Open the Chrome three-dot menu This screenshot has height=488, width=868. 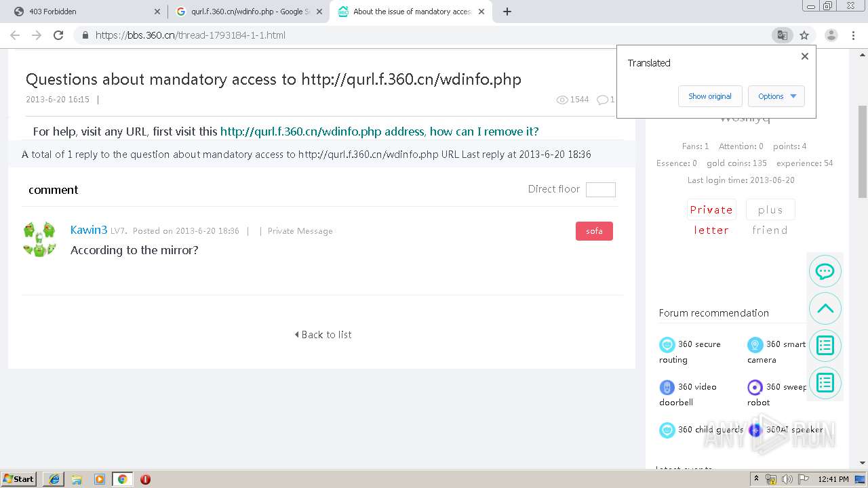point(853,35)
